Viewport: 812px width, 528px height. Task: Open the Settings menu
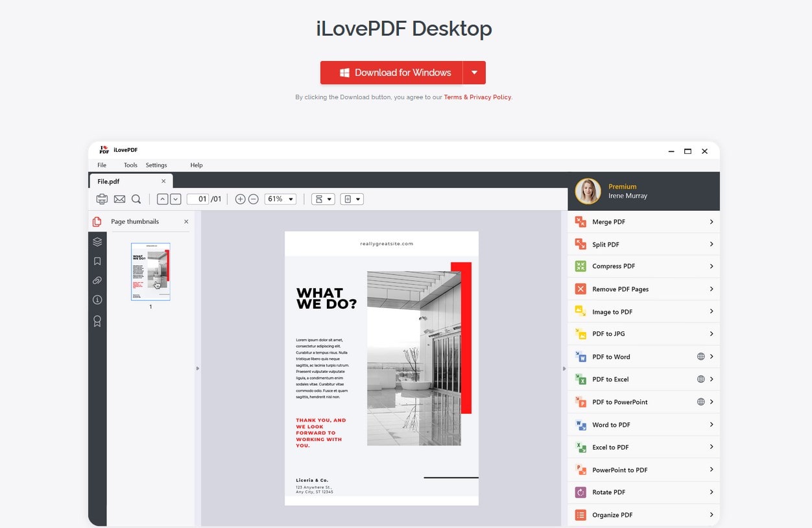(x=156, y=165)
